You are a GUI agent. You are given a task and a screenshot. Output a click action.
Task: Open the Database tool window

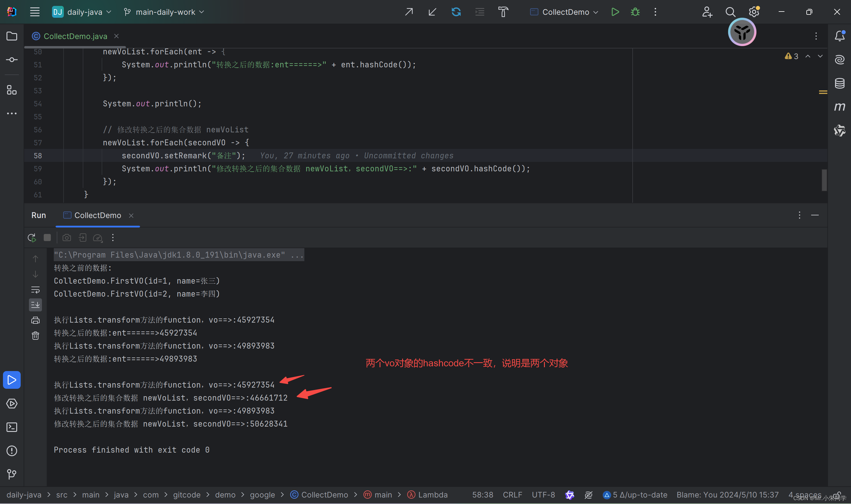(839, 83)
